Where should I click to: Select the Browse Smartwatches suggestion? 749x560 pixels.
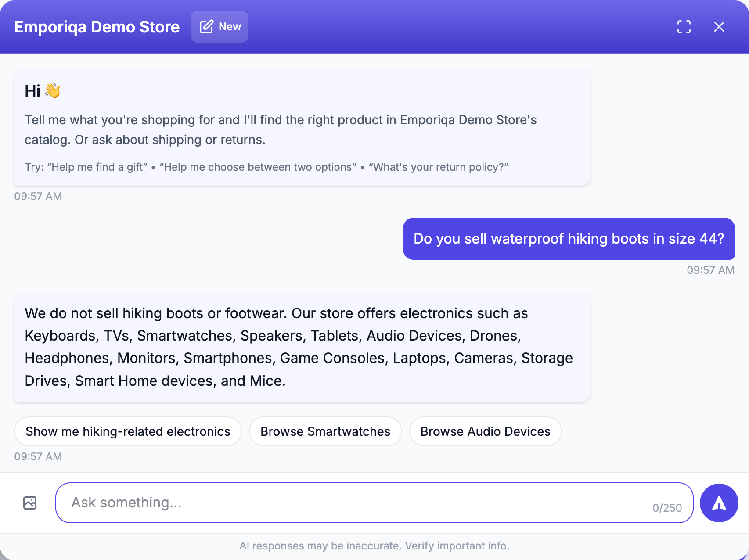pos(325,431)
